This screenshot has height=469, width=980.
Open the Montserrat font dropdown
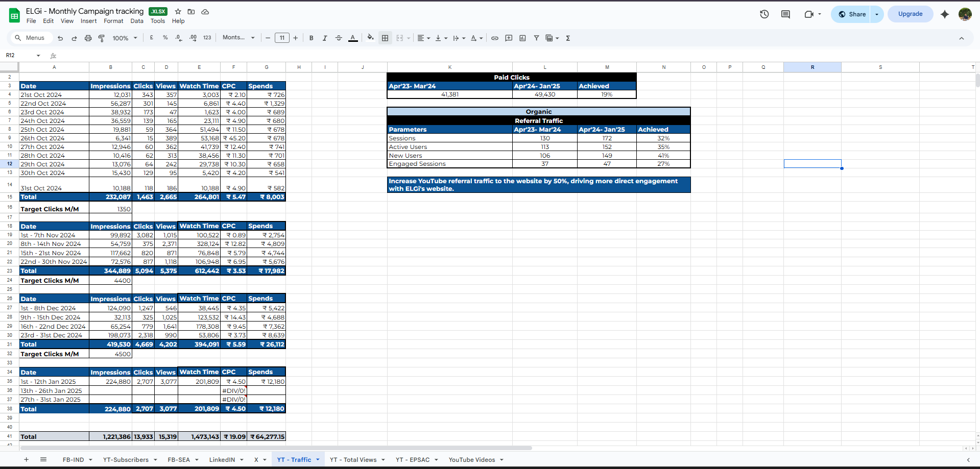pos(238,38)
